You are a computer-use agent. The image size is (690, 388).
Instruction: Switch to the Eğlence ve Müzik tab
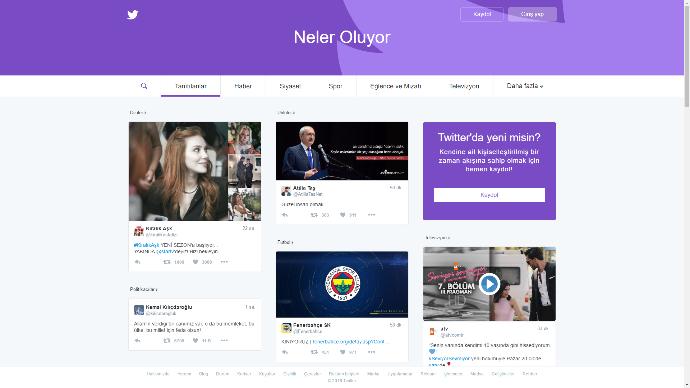click(x=396, y=86)
